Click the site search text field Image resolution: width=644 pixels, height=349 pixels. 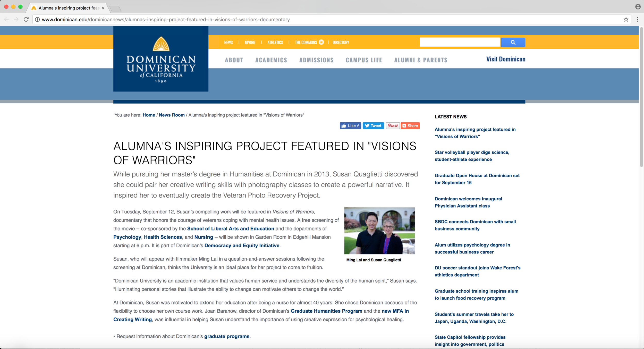460,42
